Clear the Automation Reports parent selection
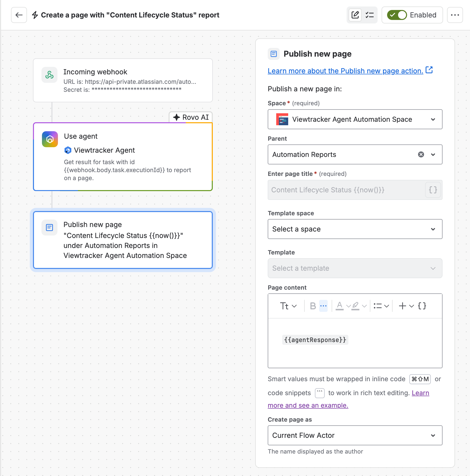 pyautogui.click(x=421, y=154)
